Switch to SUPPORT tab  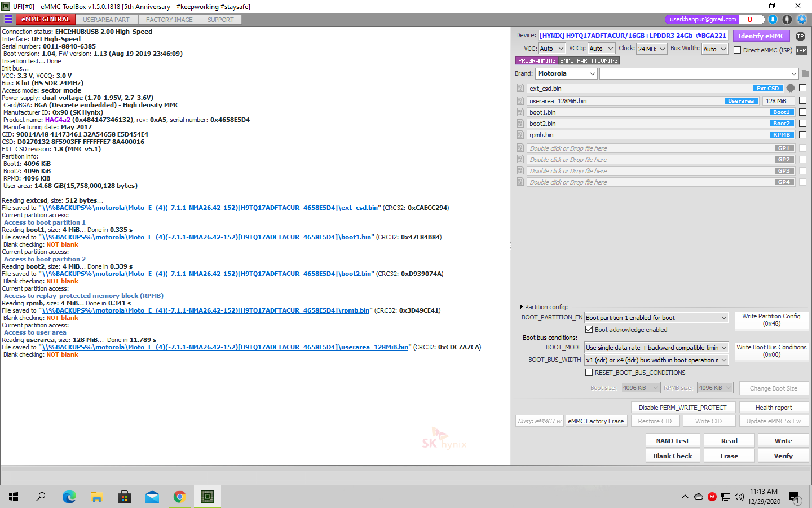coord(220,20)
